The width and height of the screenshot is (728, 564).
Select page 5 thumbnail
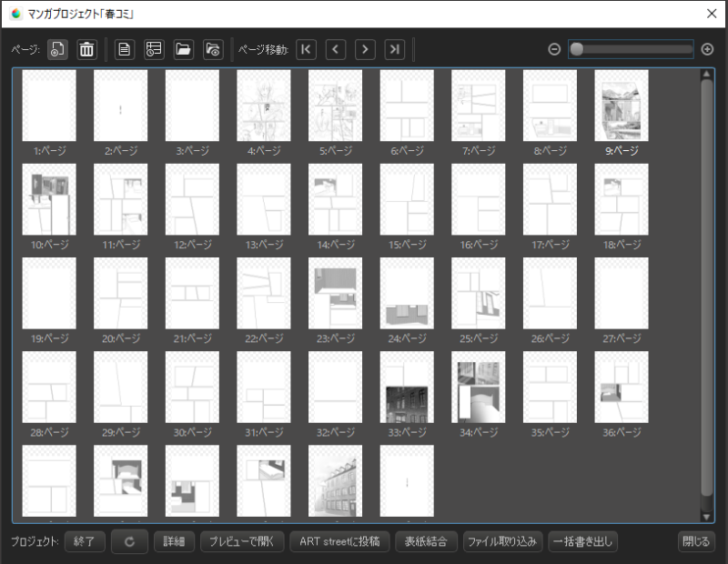pyautogui.click(x=335, y=106)
